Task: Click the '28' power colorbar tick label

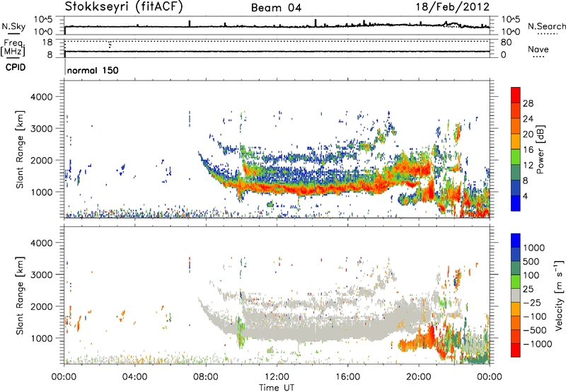Action: 528,103
